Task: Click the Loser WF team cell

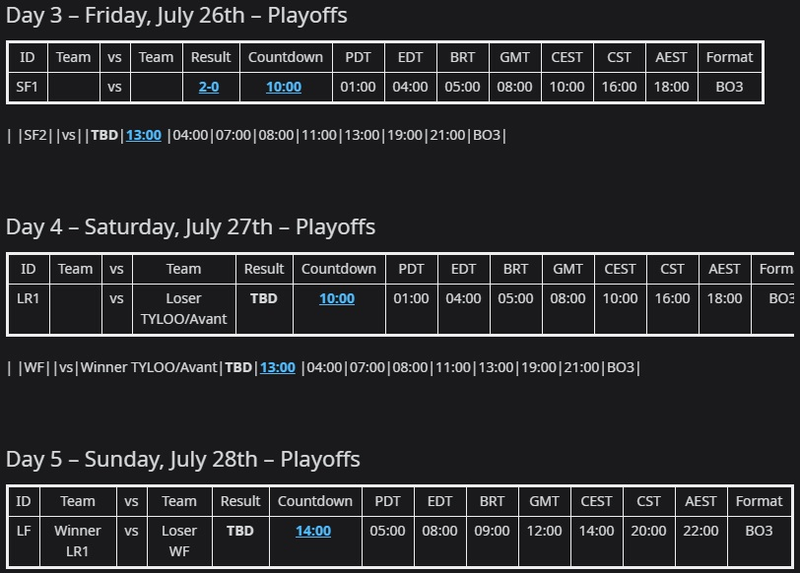Action: tap(179, 541)
